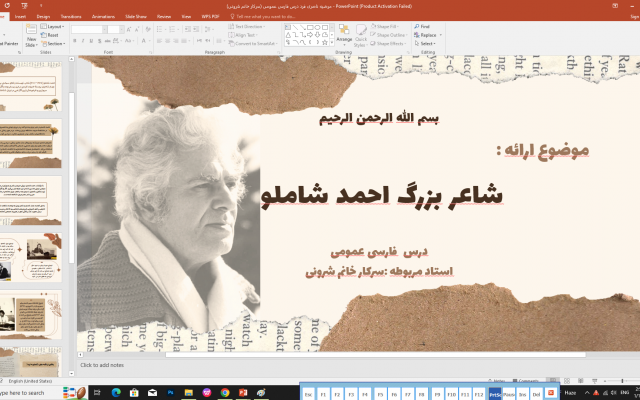The width and height of the screenshot is (640, 400).
Task: Select the triangle shape in gallery
Action: [288, 35]
